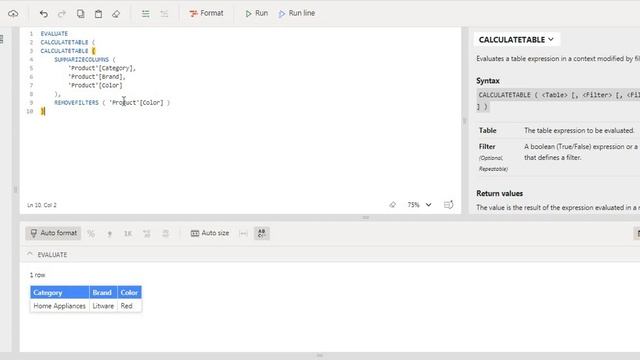The height and width of the screenshot is (360, 640).
Task: Click the Table parameter name in docs
Action: [x=487, y=131]
